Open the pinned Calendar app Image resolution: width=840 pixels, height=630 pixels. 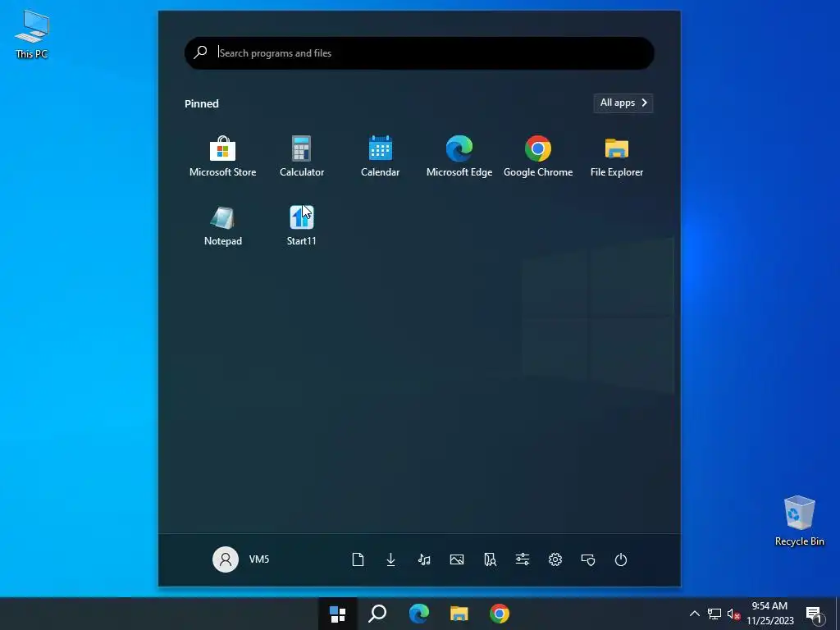[x=381, y=157]
